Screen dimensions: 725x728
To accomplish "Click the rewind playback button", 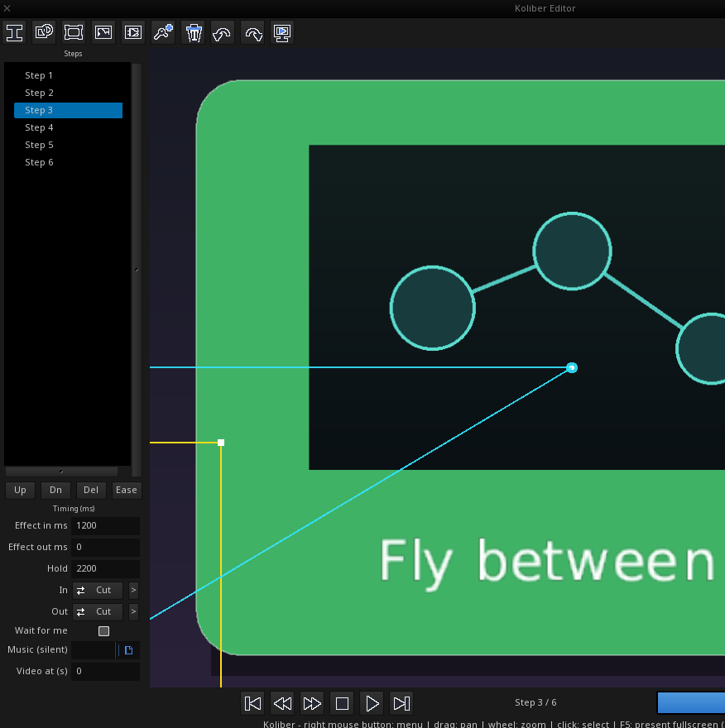I will tap(282, 703).
